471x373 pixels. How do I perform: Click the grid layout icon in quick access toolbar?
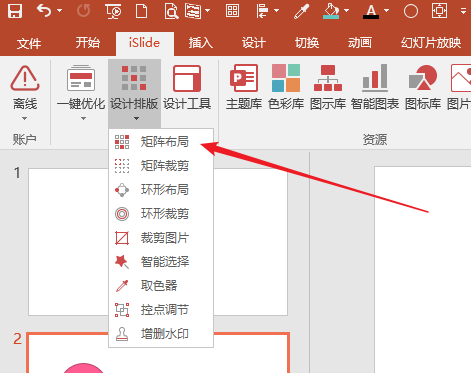click(232, 11)
